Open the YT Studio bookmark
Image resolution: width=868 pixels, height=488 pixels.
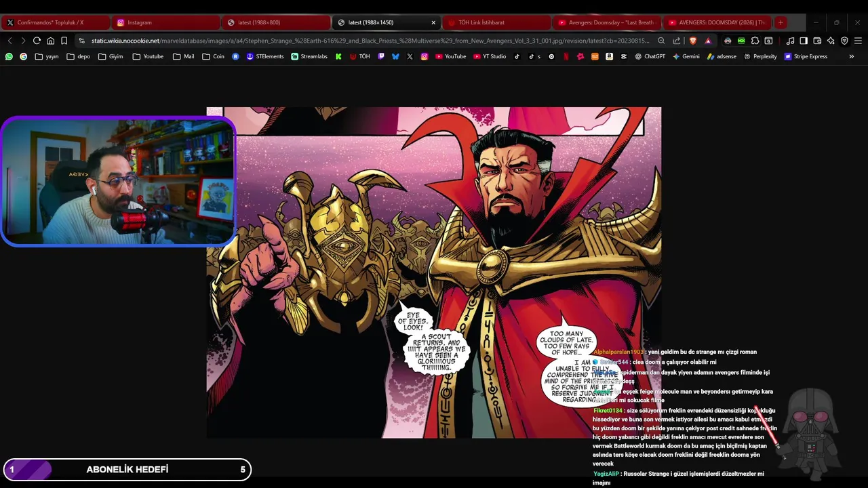[490, 56]
